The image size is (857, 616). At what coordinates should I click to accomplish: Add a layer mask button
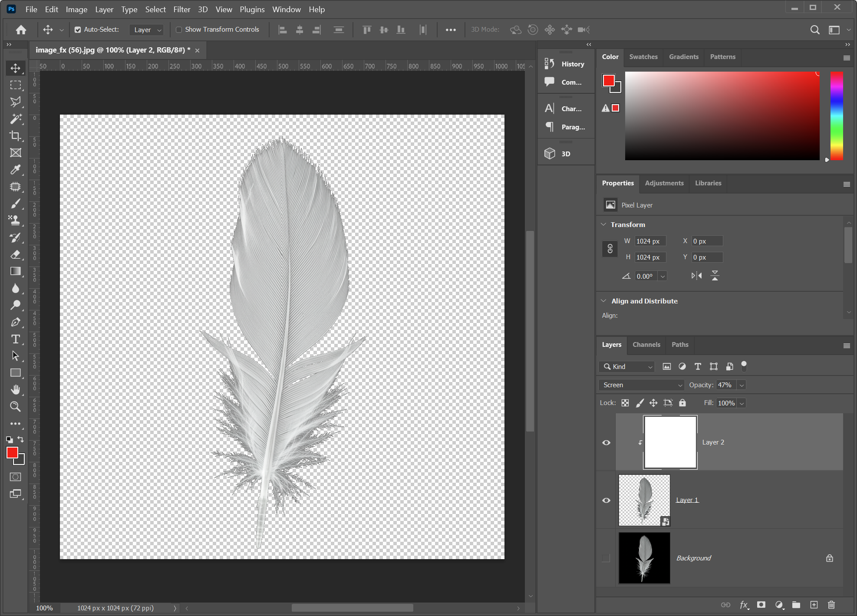[x=761, y=605]
